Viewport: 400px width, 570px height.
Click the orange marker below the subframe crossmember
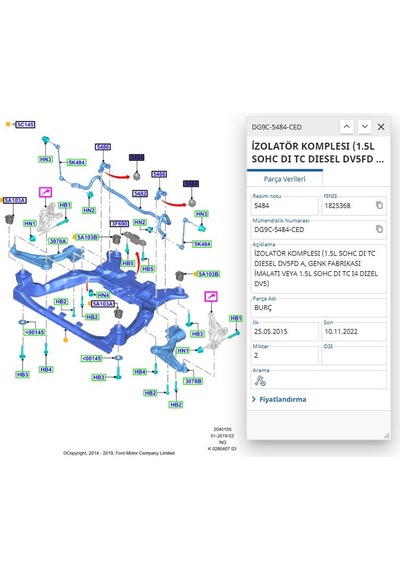coord(65,340)
